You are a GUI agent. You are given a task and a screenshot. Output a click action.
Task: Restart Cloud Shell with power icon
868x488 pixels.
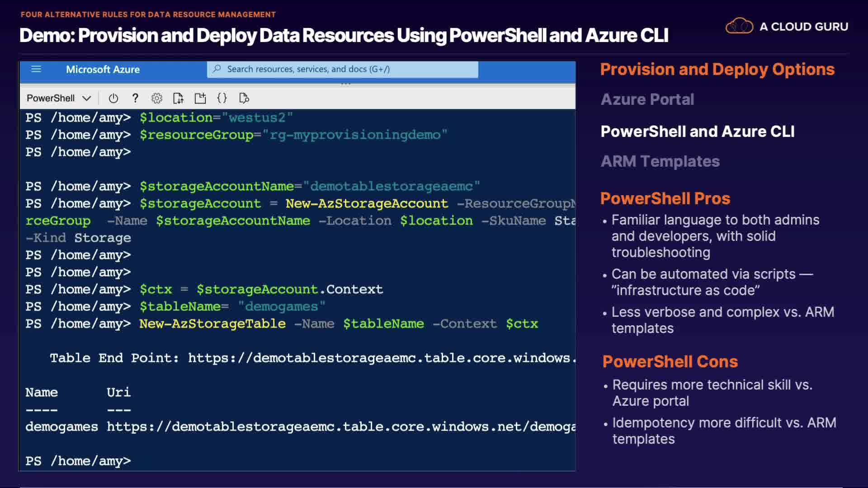click(113, 98)
